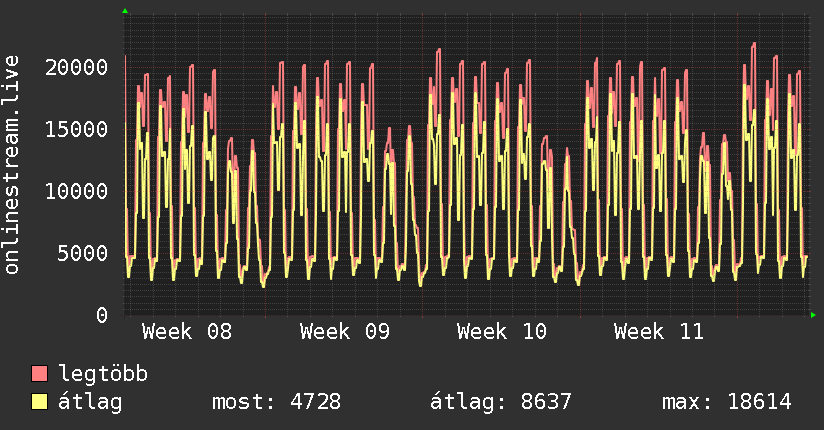This screenshot has height=430, width=824.
Task: Click the pink legtöbb legend swatch
Action: pyautogui.click(x=39, y=374)
